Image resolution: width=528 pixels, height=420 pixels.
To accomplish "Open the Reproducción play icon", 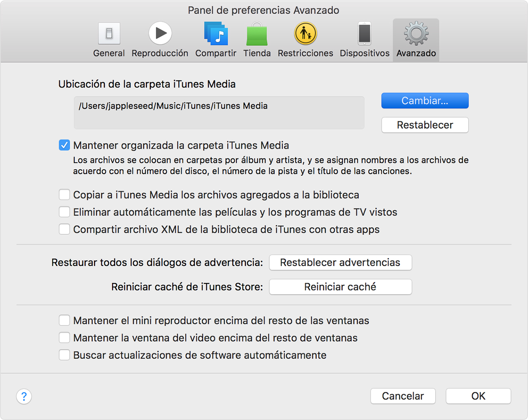I will tap(160, 33).
